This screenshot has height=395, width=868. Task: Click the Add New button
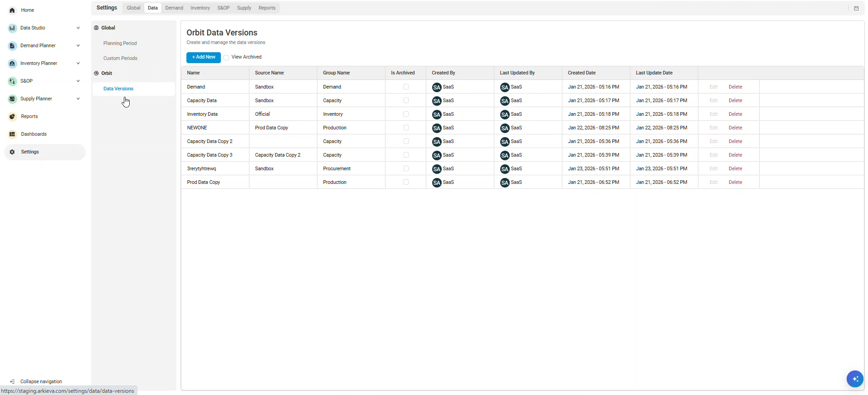203,57
